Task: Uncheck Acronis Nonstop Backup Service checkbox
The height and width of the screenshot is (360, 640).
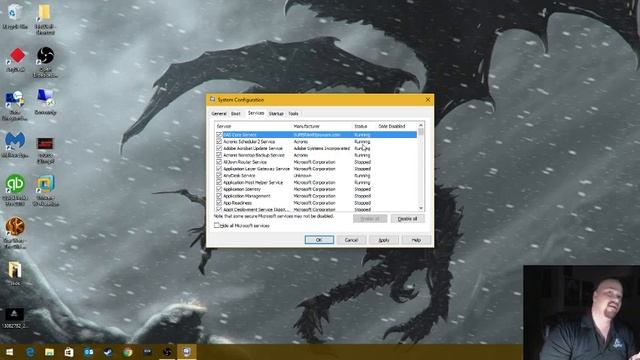Action: coord(219,155)
